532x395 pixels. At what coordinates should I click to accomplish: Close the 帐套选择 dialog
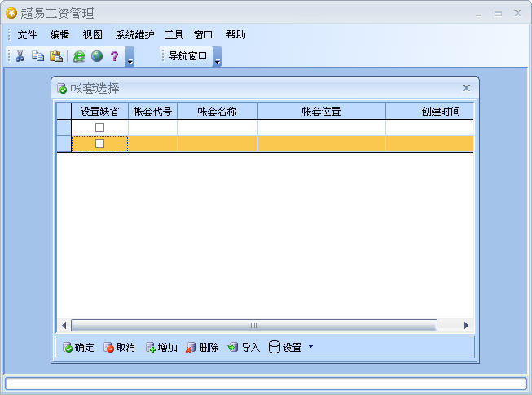coord(466,88)
